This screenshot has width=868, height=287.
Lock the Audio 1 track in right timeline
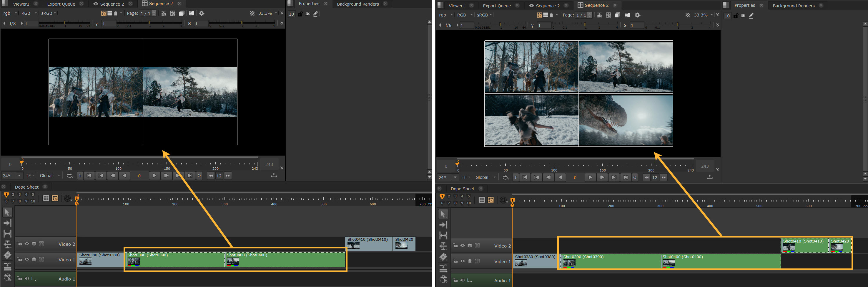click(x=455, y=280)
